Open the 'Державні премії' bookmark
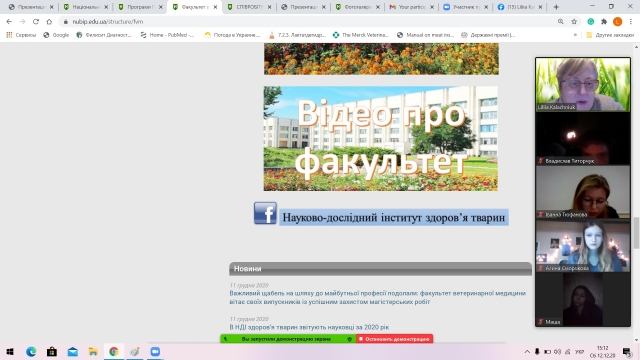640x360 pixels. pyautogui.click(x=488, y=35)
